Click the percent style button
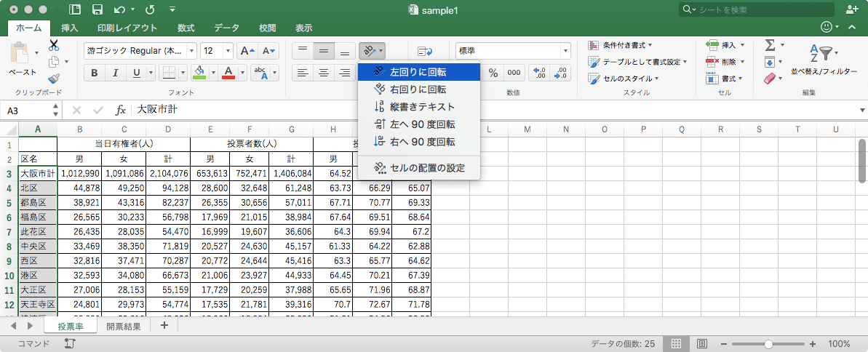Viewport: 868px width, 352px height. tap(493, 73)
